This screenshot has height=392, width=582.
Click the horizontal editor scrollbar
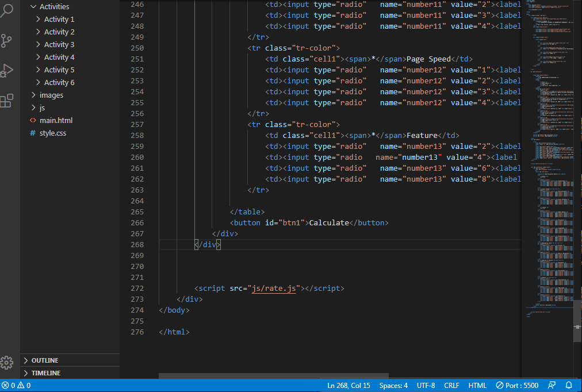(x=274, y=376)
